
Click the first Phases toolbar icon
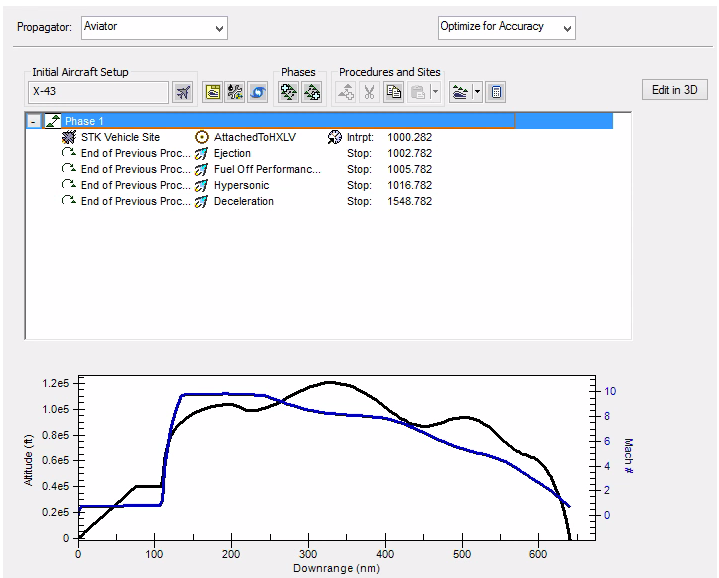[x=288, y=92]
